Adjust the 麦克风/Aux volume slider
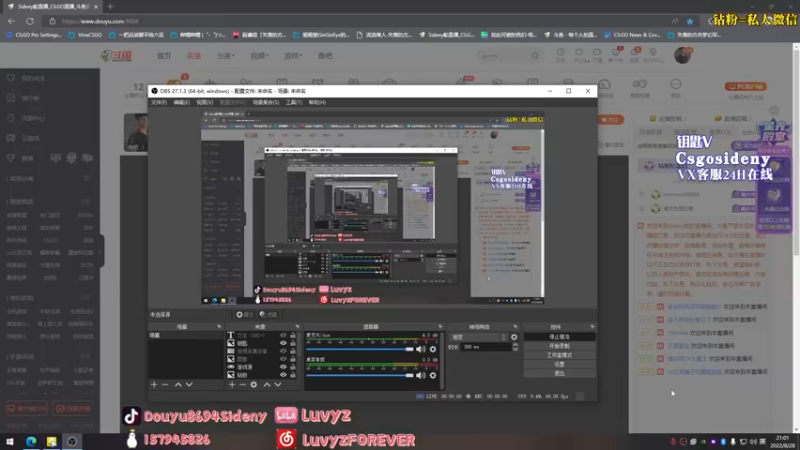The height and width of the screenshot is (450, 800). click(360, 349)
